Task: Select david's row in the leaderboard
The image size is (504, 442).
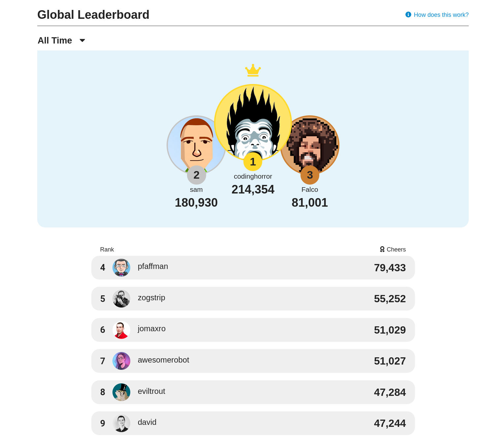Action: point(253,423)
